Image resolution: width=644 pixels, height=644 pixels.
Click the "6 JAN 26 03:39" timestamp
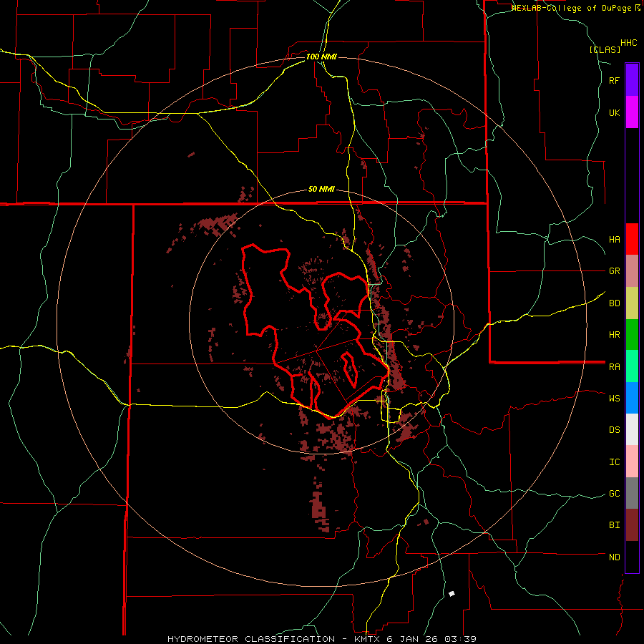tap(431, 639)
